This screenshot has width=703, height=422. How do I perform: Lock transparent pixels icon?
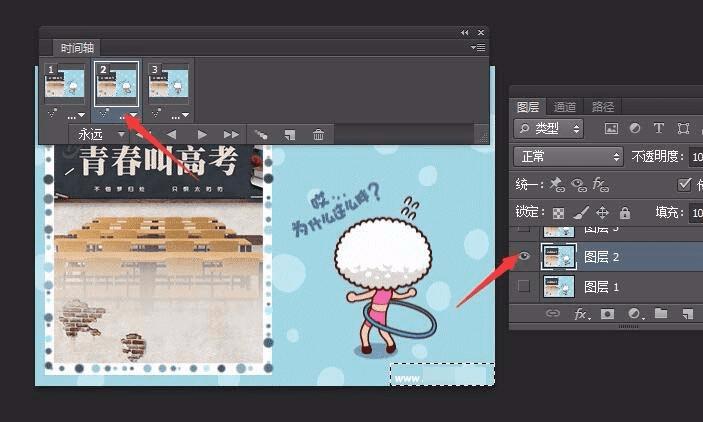(558, 213)
